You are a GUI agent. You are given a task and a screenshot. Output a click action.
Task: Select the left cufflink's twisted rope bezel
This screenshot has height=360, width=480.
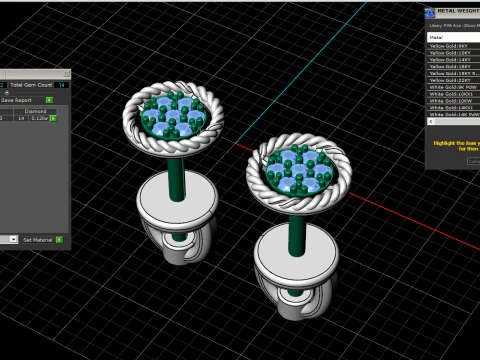[x=172, y=146]
